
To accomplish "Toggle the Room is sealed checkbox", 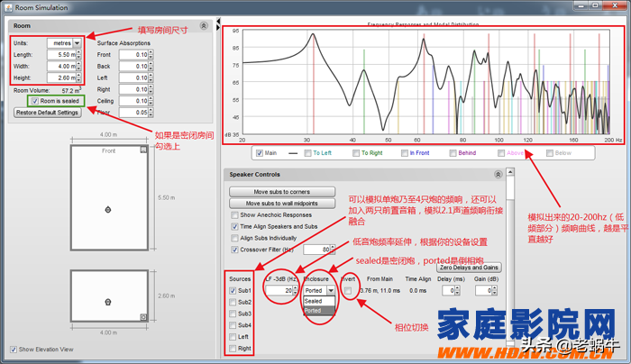I will (35, 101).
